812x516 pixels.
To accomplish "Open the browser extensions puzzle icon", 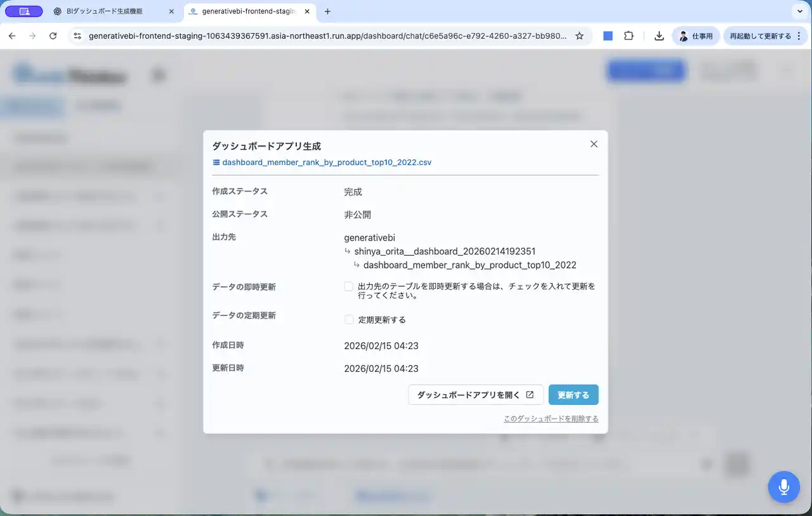I will point(629,36).
